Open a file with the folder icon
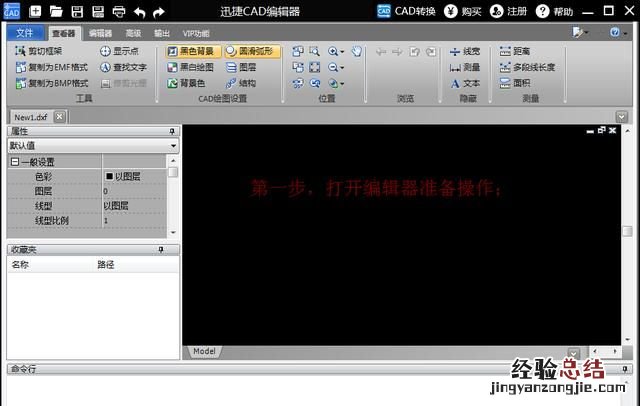This screenshot has width=640, height=406. tap(56, 11)
